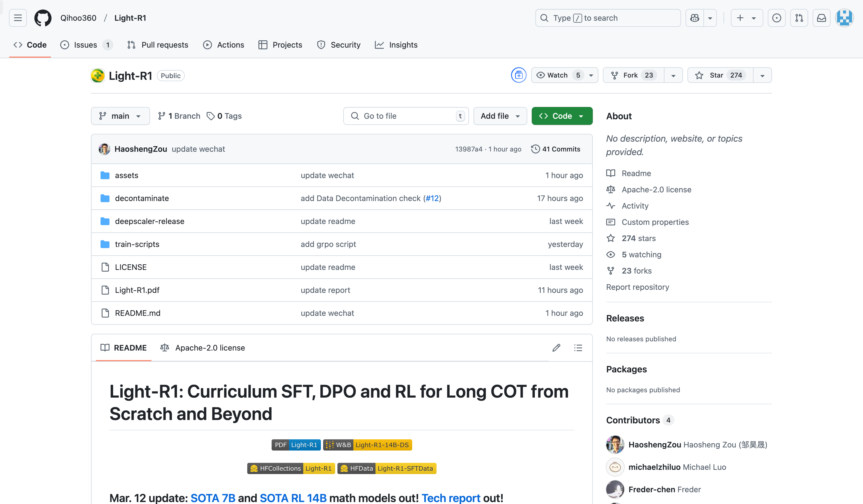Screen dimensions: 863x504
Task: Open notifications inbox icon
Action: [x=822, y=18]
